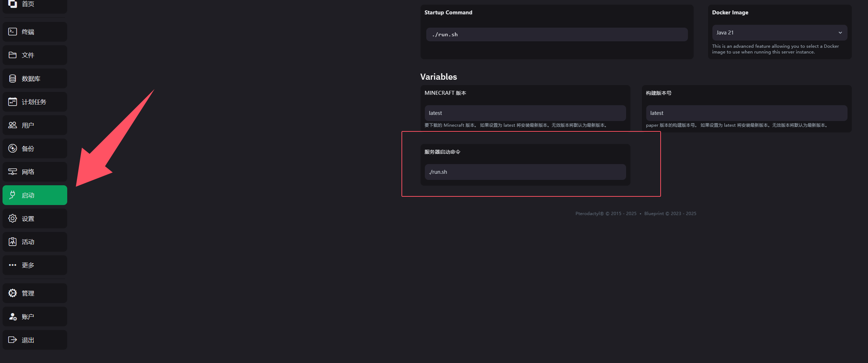The width and height of the screenshot is (868, 363).
Task: Click the 文件 folder icon
Action: click(x=13, y=55)
